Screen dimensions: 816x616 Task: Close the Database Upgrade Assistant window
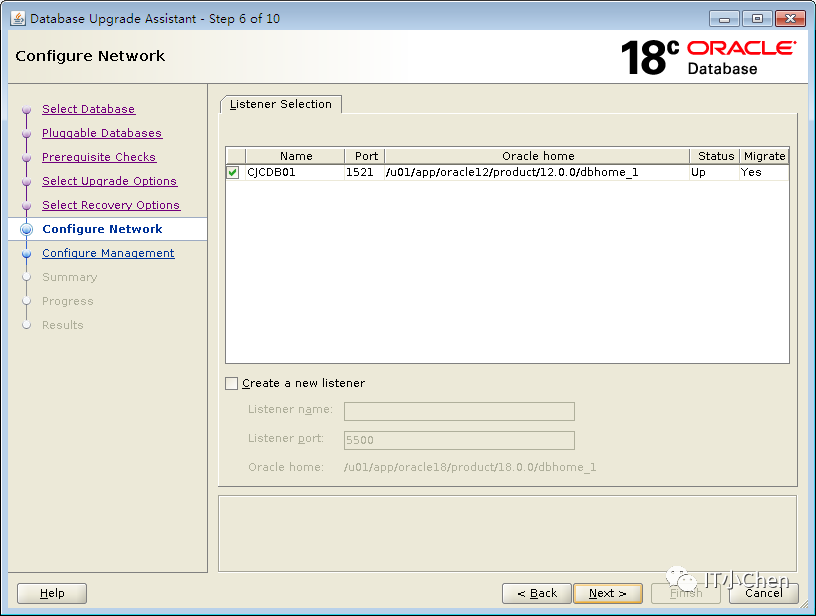pos(790,19)
